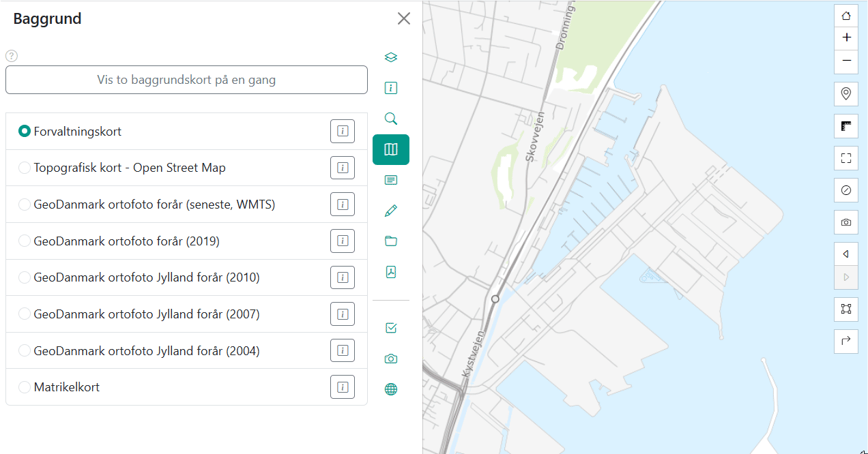868x454 pixels.
Task: Close the Baggrund panel
Action: coord(404,18)
